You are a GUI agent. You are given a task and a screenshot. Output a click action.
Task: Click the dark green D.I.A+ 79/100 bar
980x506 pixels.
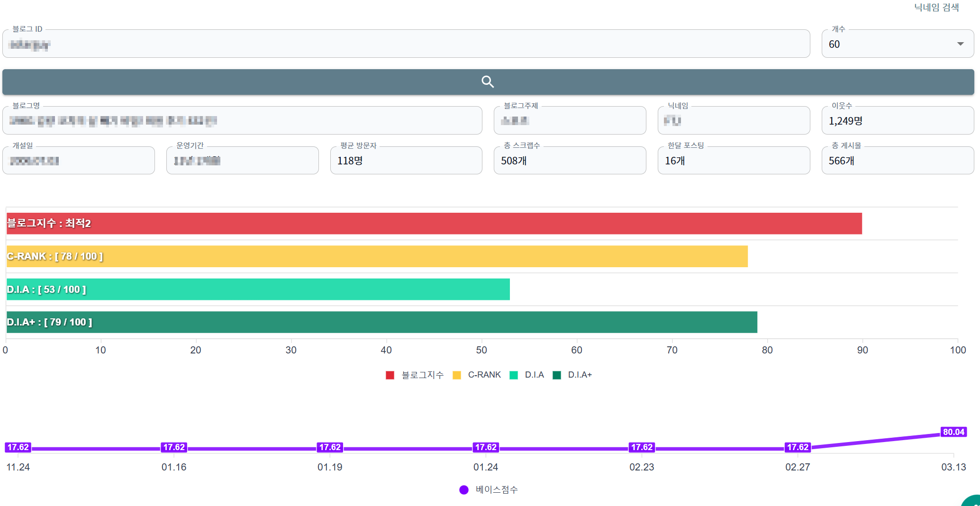(x=382, y=322)
